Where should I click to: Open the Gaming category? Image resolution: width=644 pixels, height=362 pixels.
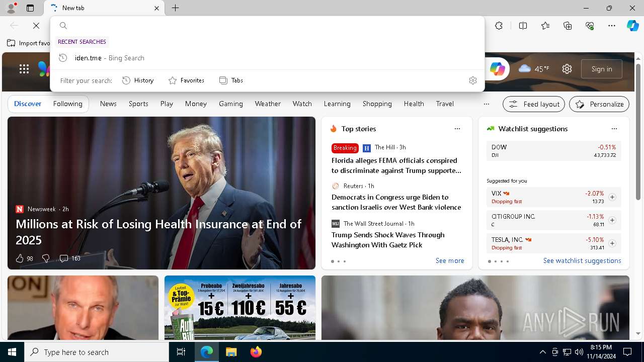[231, 104]
